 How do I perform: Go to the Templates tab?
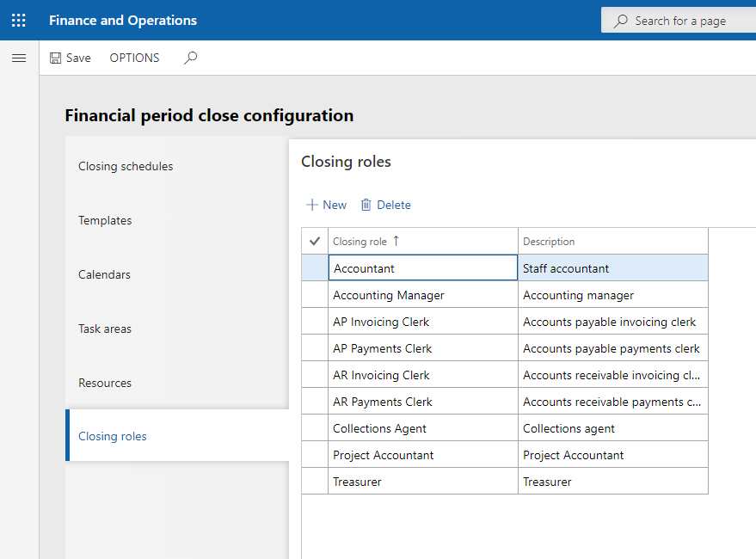pos(105,220)
